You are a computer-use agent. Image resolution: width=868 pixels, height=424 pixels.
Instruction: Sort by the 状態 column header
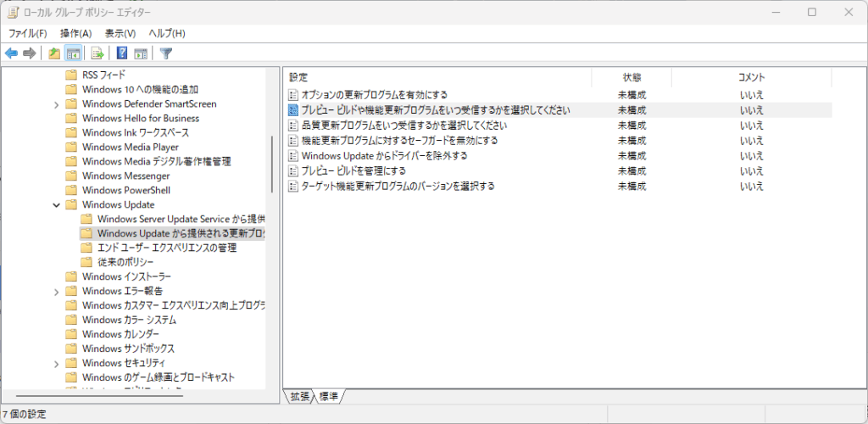pos(632,77)
